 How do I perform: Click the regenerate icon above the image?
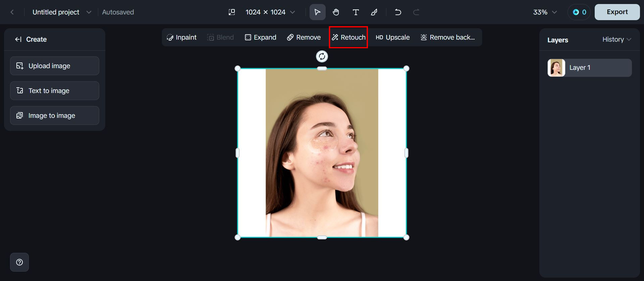pos(322,56)
